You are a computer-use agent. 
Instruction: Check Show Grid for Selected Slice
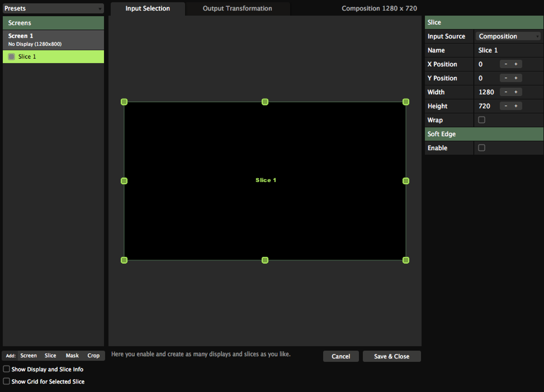click(x=6, y=381)
